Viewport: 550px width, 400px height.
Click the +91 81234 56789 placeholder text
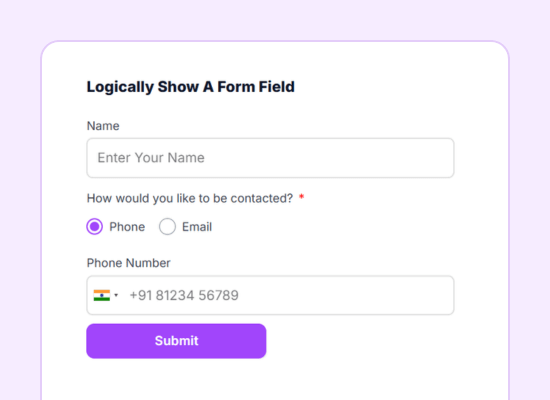(184, 295)
